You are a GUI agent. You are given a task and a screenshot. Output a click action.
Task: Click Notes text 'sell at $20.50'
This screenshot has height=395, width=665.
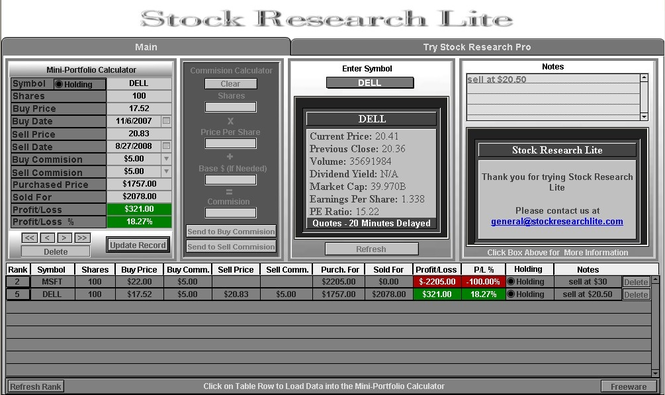(x=497, y=79)
